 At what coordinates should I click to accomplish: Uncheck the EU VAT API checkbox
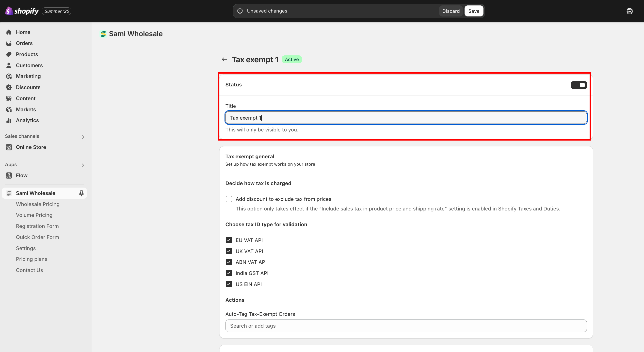tap(229, 240)
